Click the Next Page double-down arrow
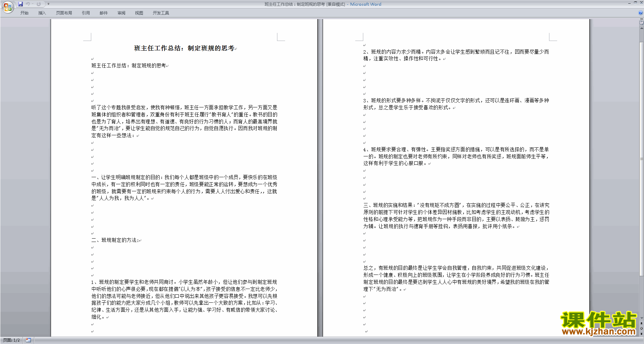Screen dimensions: 644x344 click(641, 334)
